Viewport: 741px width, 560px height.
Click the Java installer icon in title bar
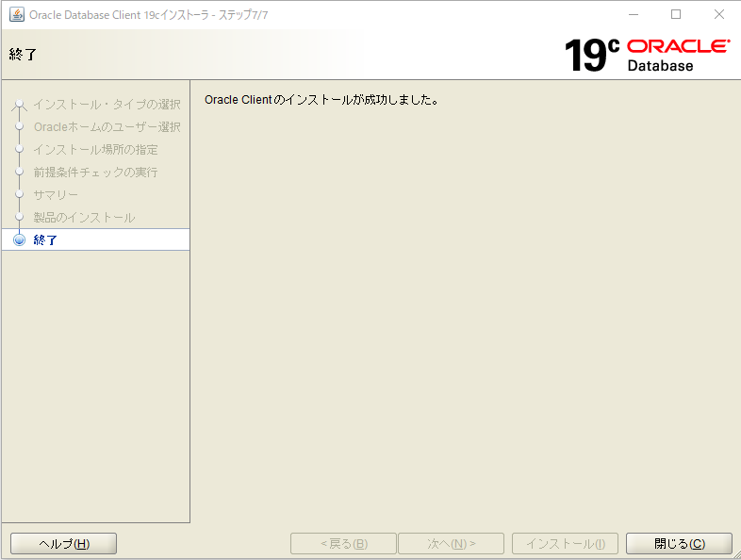17,14
